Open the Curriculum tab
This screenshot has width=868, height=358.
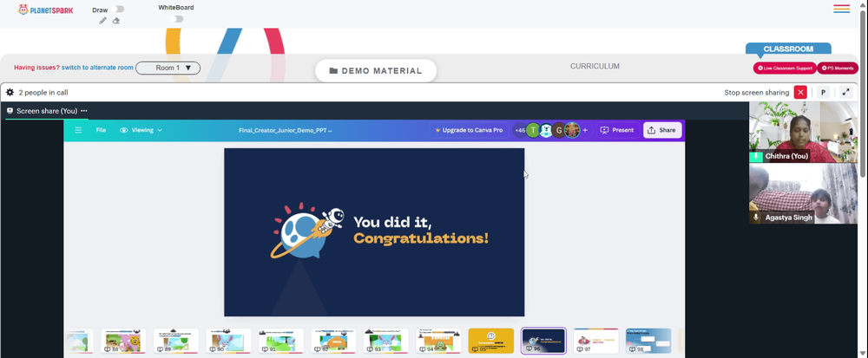pyautogui.click(x=595, y=66)
